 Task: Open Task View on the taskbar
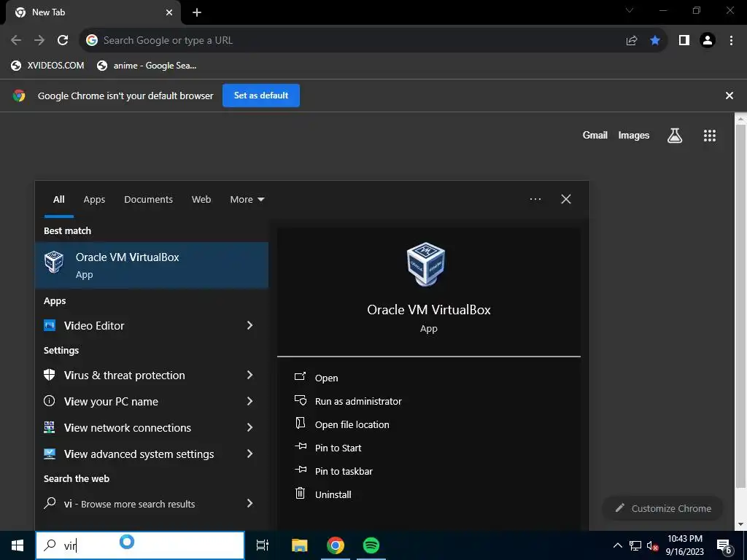coord(263,545)
